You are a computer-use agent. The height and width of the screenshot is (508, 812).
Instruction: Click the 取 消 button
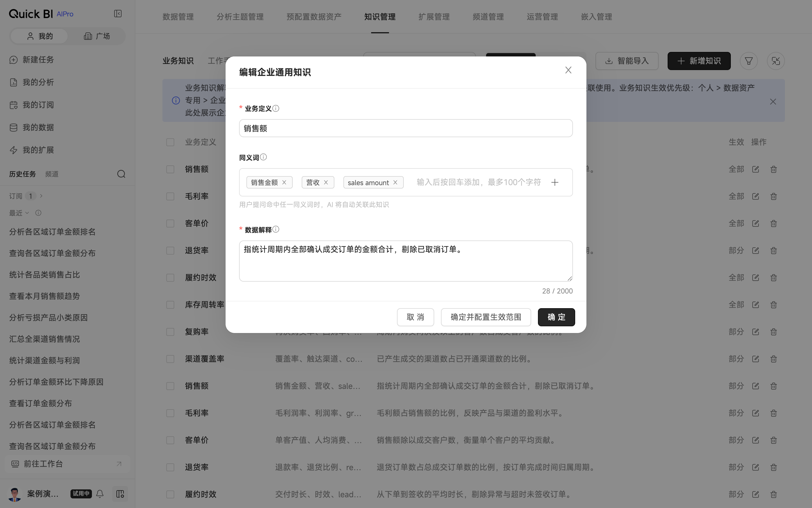[415, 317]
